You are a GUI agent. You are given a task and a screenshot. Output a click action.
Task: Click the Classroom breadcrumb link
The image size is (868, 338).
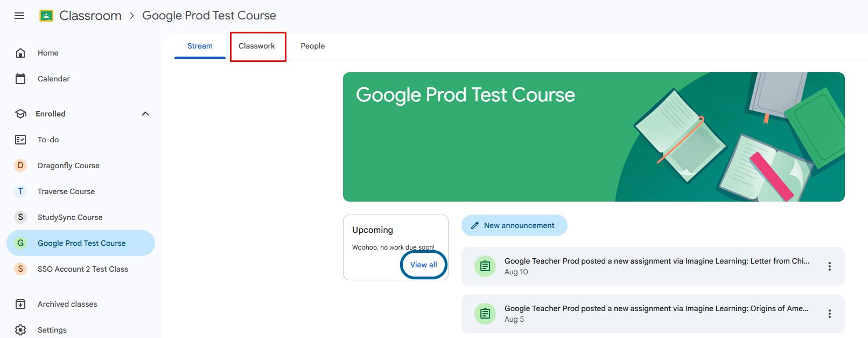tap(90, 16)
